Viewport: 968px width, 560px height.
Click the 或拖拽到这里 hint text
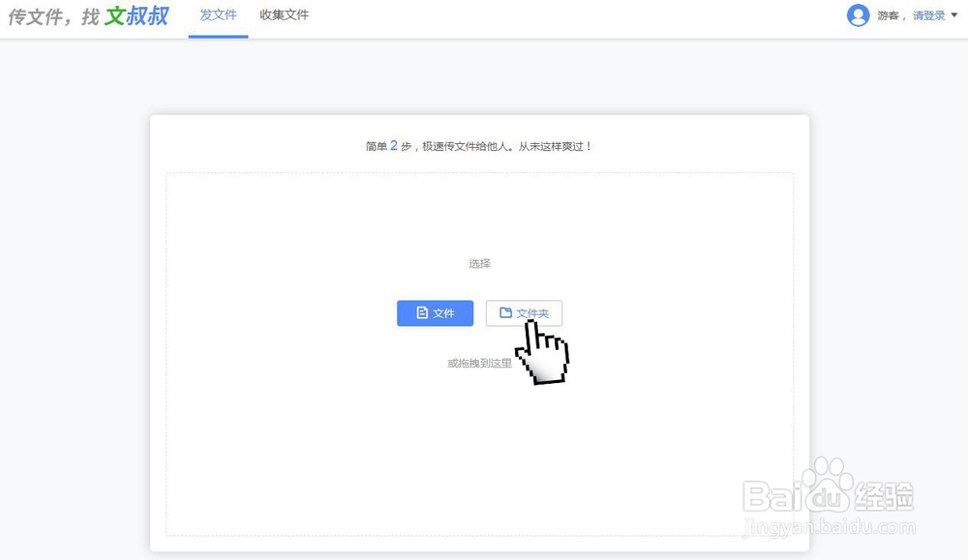click(478, 361)
